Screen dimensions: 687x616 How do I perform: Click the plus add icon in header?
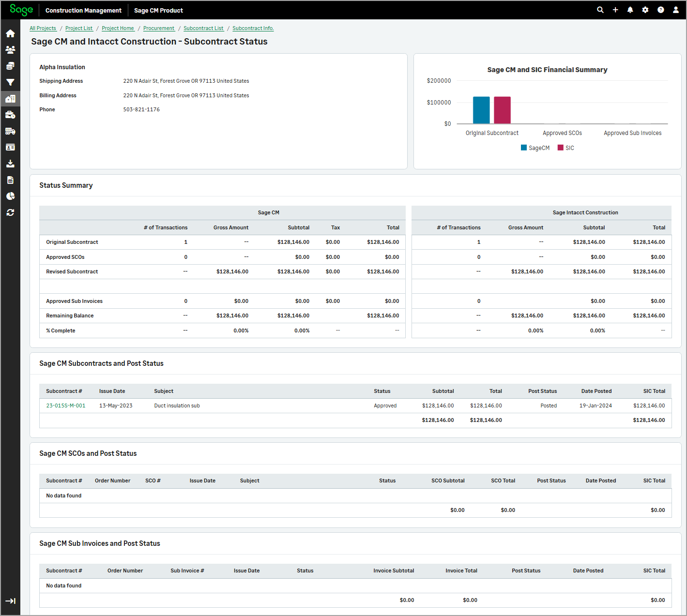coord(615,10)
